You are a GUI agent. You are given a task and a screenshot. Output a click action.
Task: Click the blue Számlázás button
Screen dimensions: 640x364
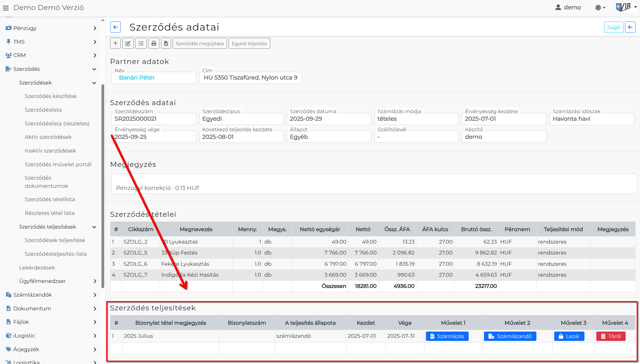pos(447,336)
